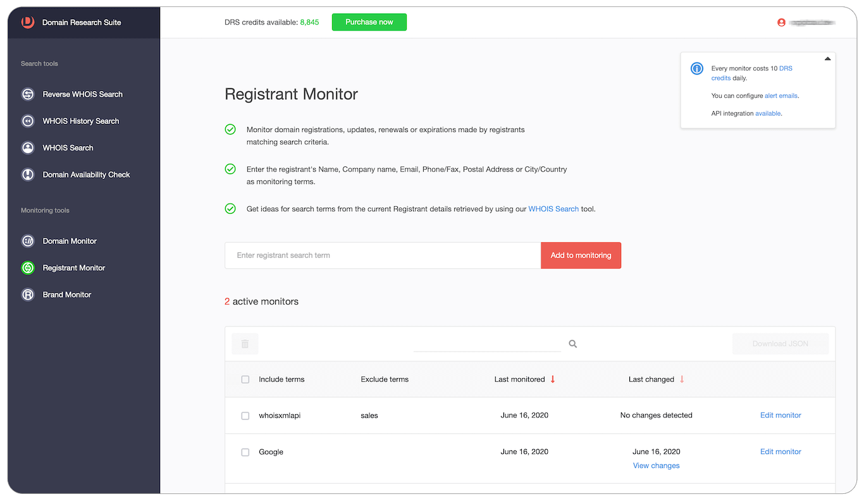Focus the registrant search term input field
Image resolution: width=864 pixels, height=504 pixels.
(383, 255)
